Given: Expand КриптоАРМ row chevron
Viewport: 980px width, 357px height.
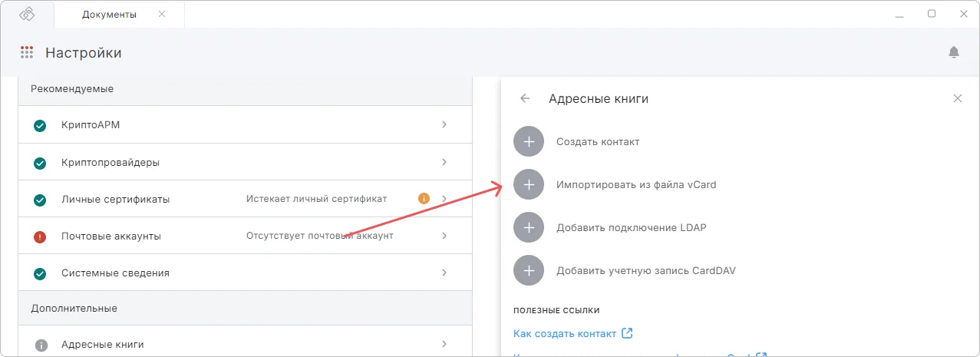Looking at the screenshot, I should tap(444, 124).
